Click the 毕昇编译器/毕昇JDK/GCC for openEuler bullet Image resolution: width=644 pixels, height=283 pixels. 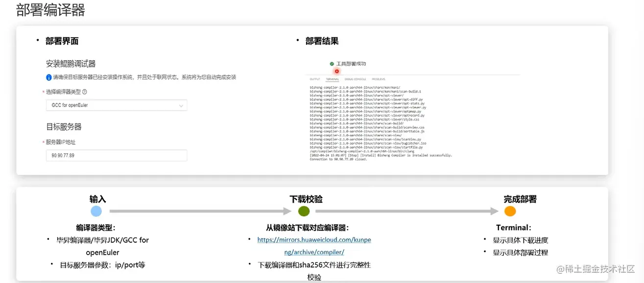click(x=103, y=246)
